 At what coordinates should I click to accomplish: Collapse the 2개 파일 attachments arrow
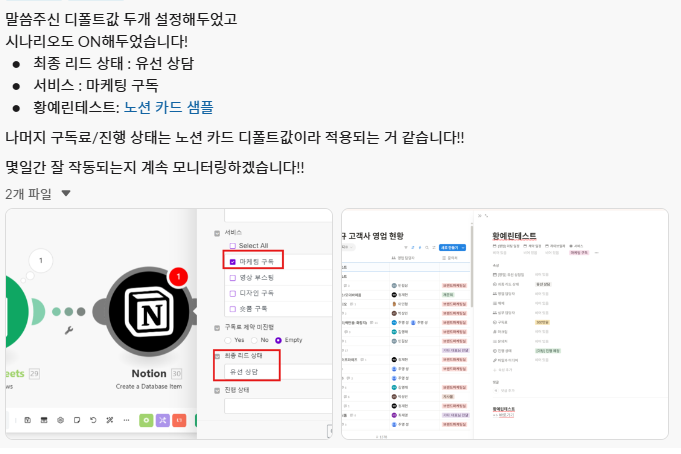(x=66, y=193)
